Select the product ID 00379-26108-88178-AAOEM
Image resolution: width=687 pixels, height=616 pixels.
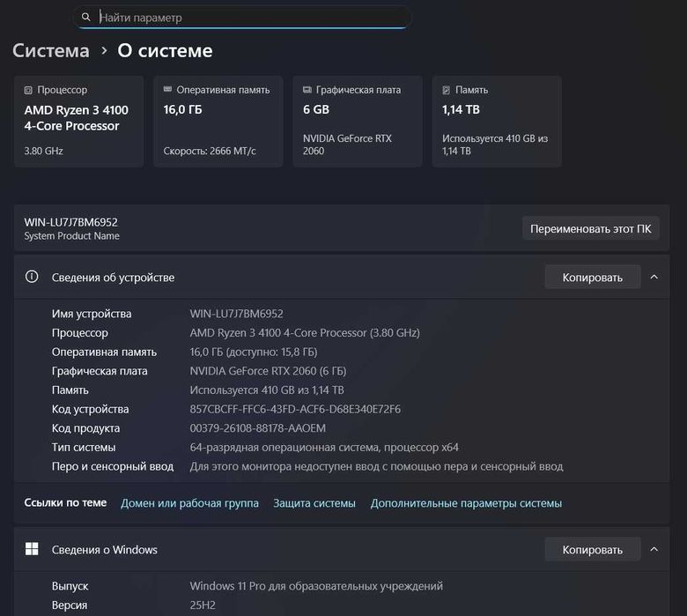pos(257,428)
